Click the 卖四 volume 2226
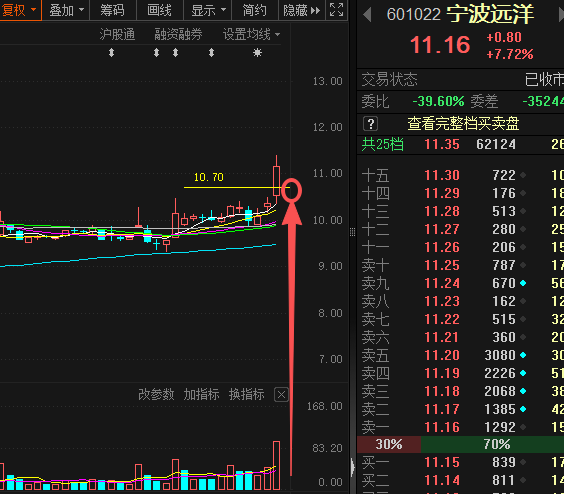Screen dimensions: 564x494 (x=500, y=373)
